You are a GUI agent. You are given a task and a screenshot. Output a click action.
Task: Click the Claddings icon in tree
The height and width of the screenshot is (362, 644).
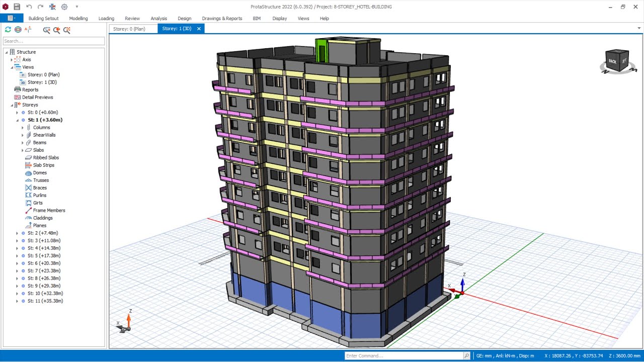28,218
